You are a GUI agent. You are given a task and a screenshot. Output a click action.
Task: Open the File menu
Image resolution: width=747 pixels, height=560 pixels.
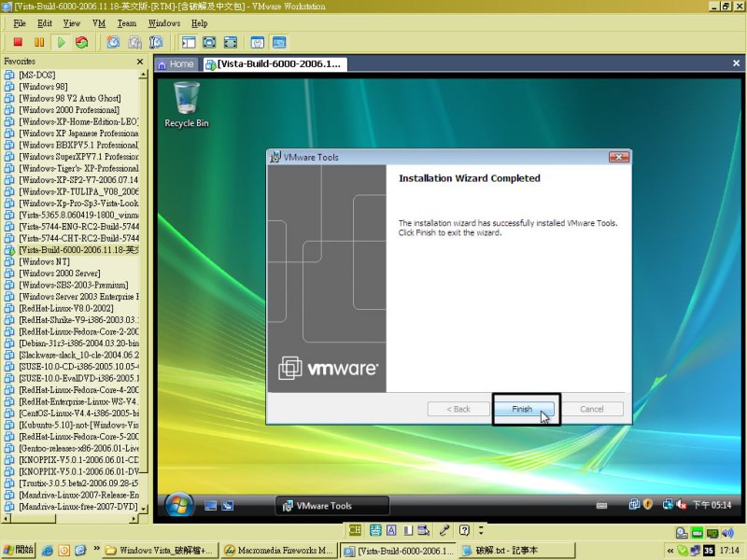tap(20, 22)
